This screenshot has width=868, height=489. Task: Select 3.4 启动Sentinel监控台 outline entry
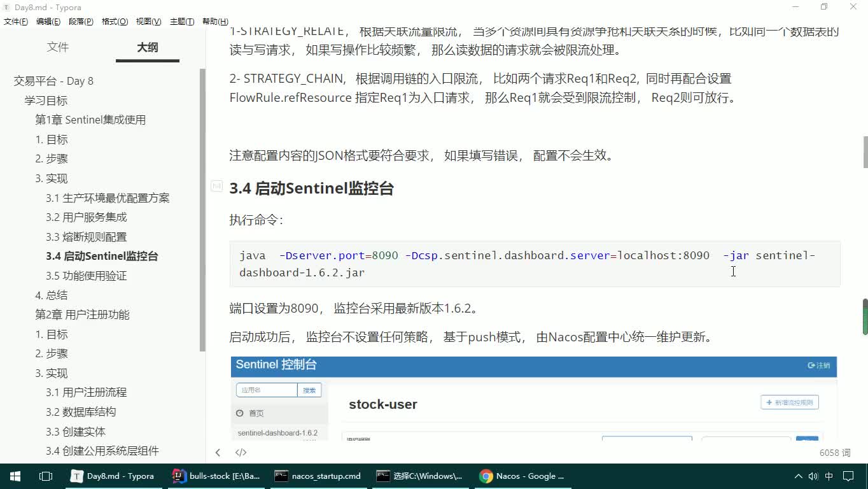tap(102, 256)
